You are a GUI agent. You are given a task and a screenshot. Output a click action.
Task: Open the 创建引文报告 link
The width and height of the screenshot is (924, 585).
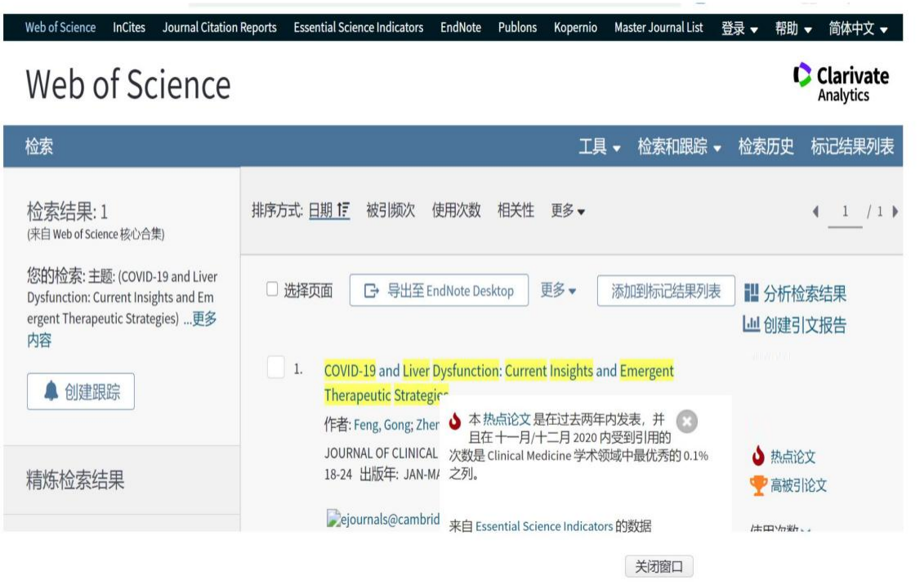pyautogui.click(x=805, y=324)
